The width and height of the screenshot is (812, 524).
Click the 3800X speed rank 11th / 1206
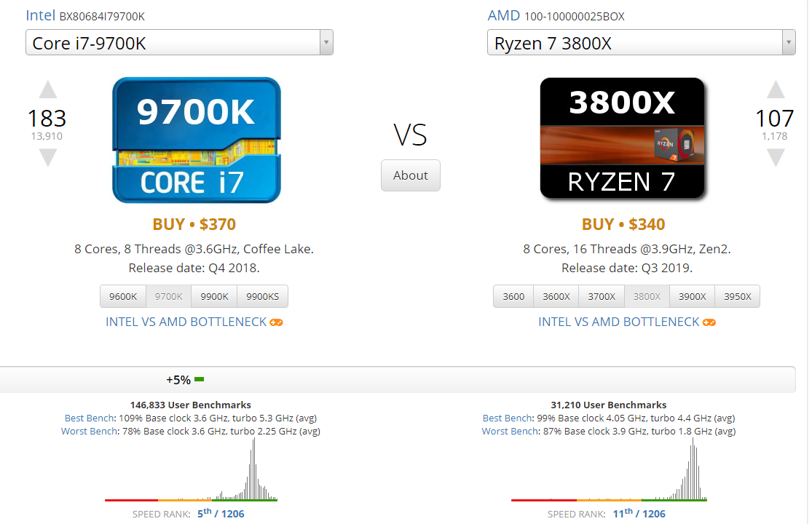click(639, 514)
